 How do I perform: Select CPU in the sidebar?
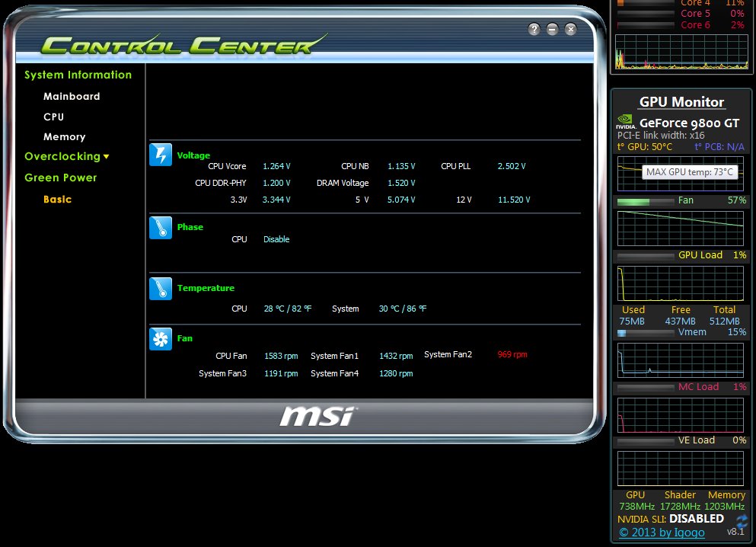pos(53,117)
